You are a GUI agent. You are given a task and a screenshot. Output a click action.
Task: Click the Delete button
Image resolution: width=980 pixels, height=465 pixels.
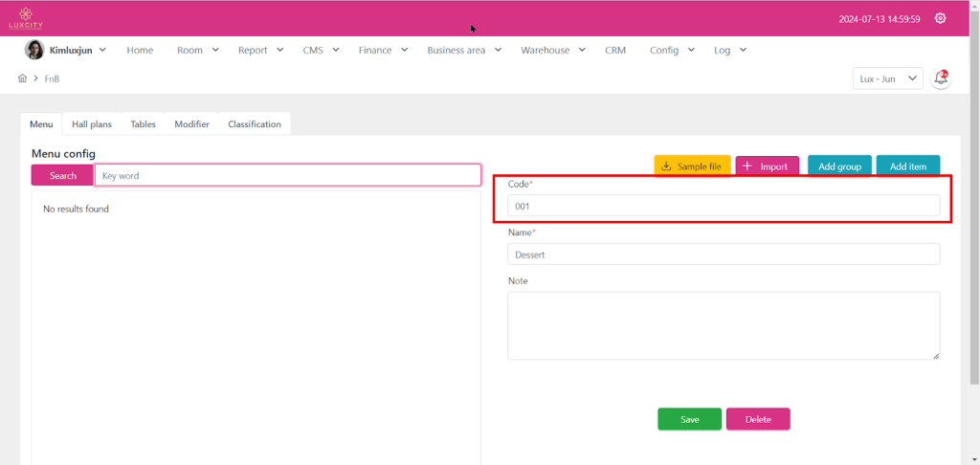click(758, 419)
